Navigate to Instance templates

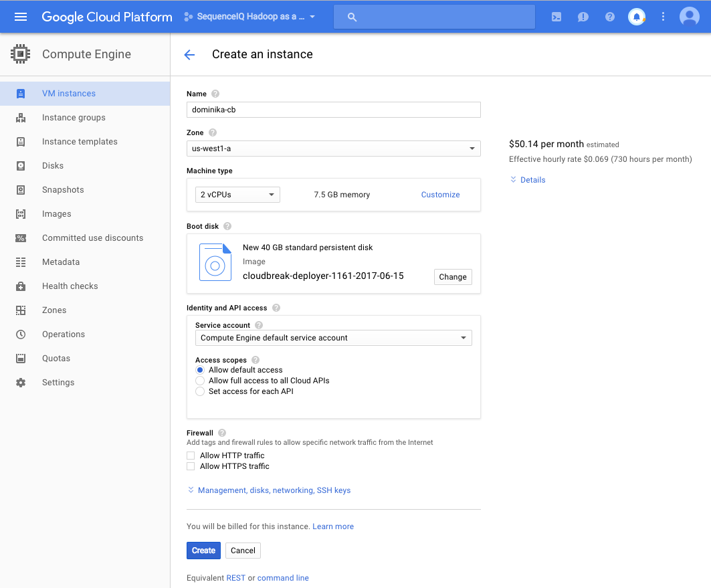tap(80, 142)
